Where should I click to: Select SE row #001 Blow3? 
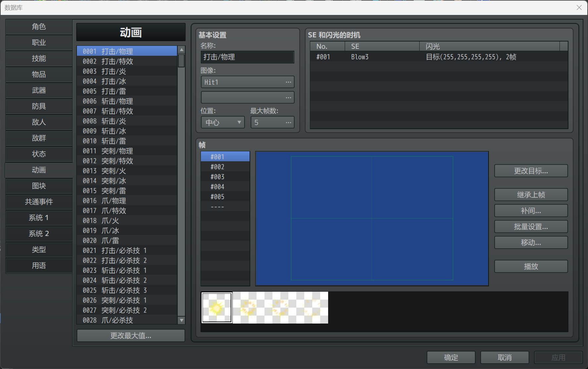439,57
